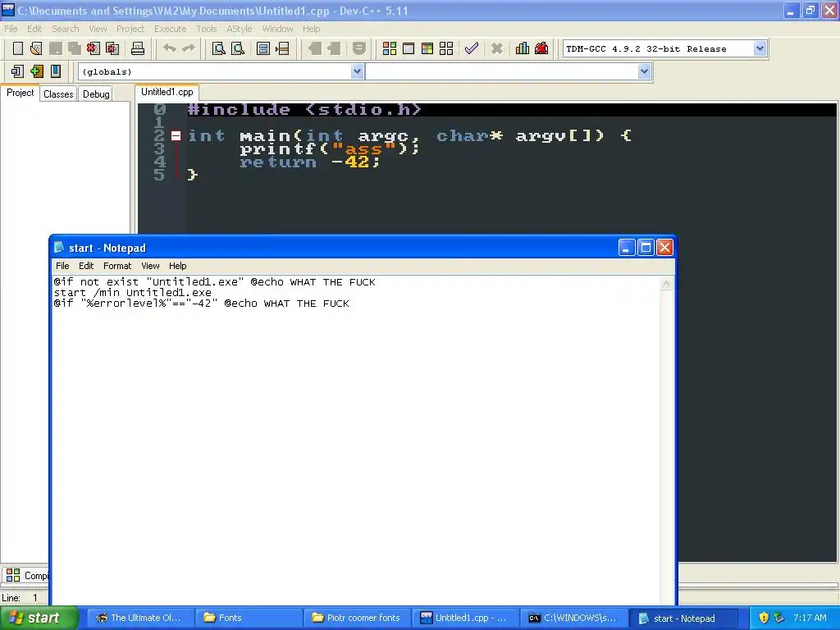Click the 'start /min Untitled1.exe' line in Notepad

tap(133, 293)
